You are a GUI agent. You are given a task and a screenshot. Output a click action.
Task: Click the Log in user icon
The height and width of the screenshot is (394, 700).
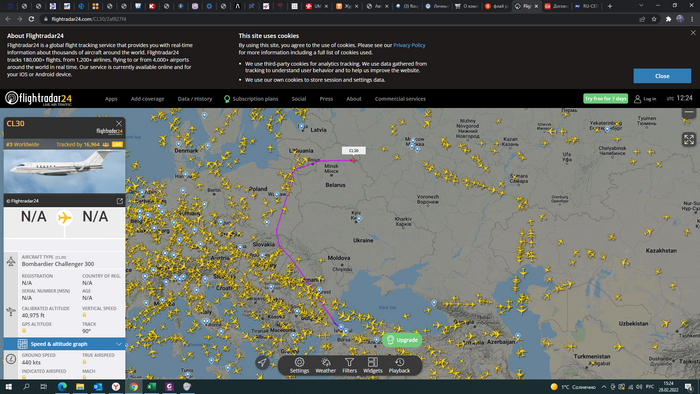[x=638, y=99]
